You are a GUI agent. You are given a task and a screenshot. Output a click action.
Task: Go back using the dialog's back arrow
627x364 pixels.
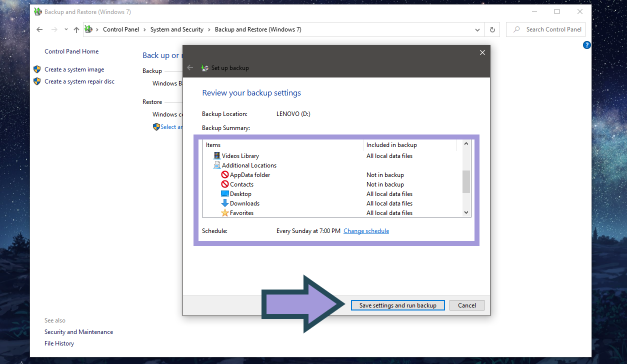coord(190,67)
